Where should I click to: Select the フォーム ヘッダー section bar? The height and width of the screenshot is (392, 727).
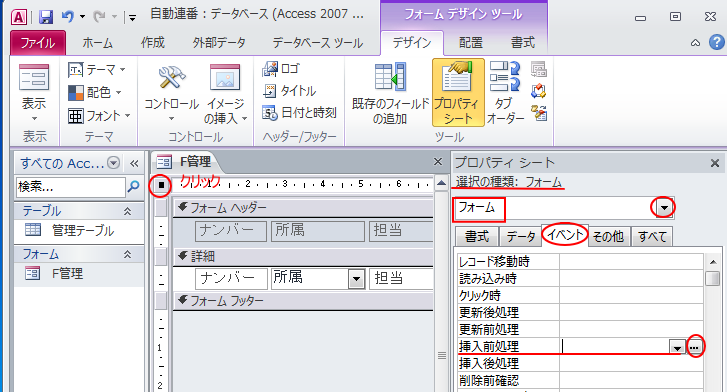click(x=303, y=208)
